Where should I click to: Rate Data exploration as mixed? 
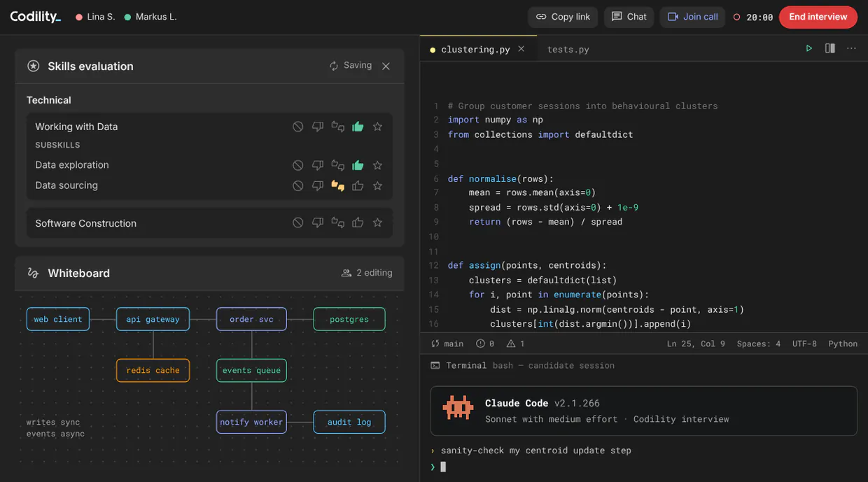338,165
